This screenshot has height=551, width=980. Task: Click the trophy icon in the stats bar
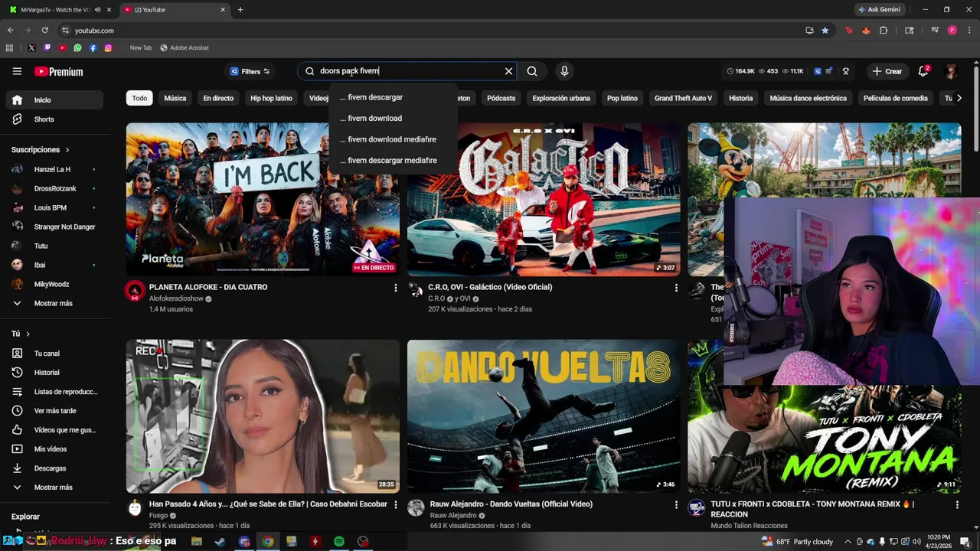click(846, 71)
